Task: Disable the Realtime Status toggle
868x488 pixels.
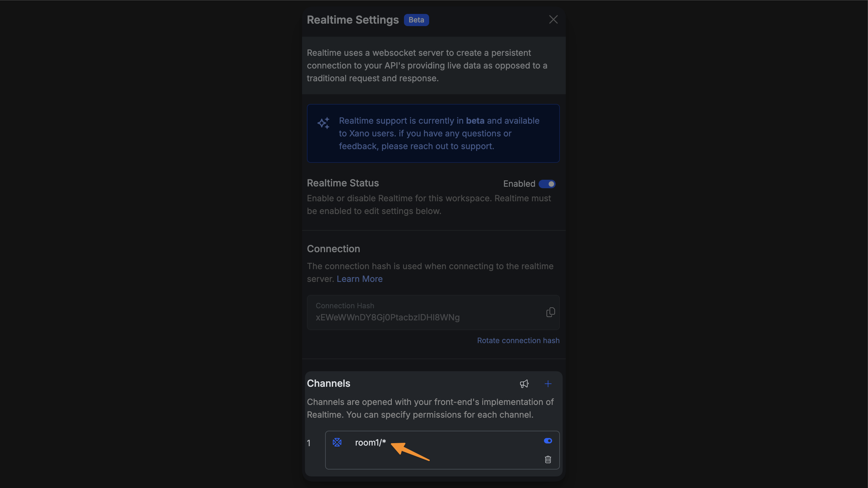Action: click(547, 184)
